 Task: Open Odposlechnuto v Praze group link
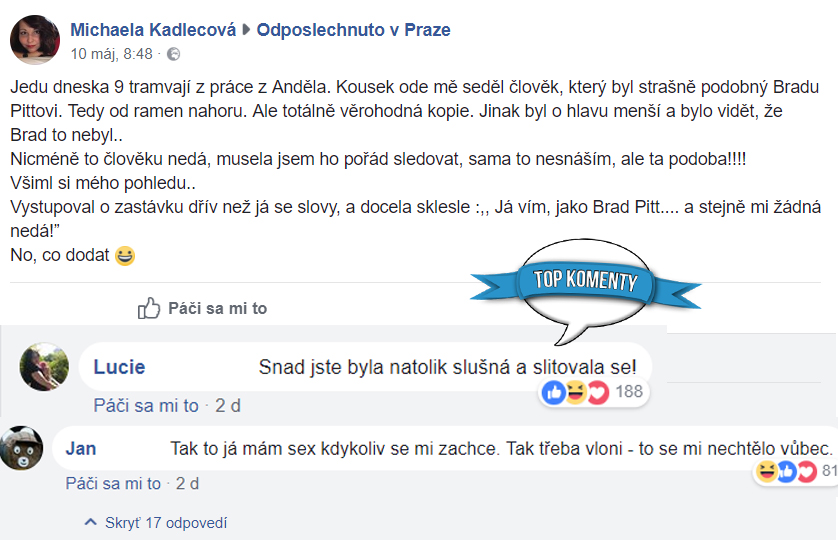tap(353, 30)
